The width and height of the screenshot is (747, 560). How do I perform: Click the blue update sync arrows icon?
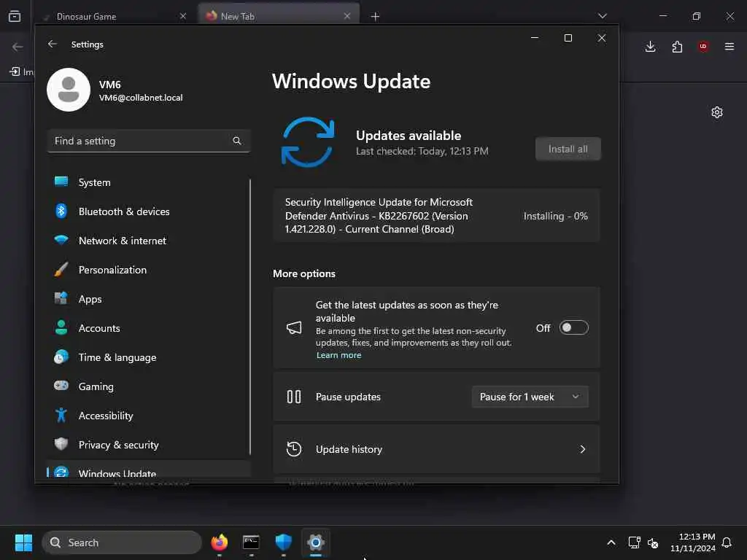point(308,142)
